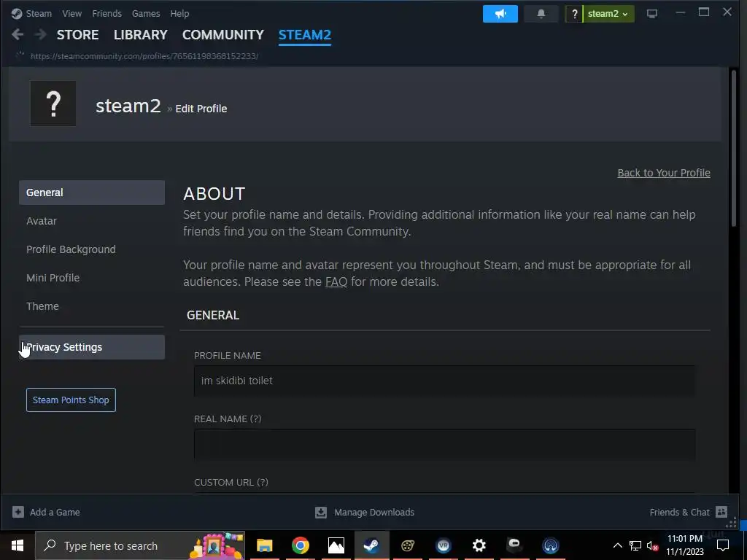This screenshot has width=747, height=560.
Task: Expand the steam2 account dropdown
Action: click(x=608, y=13)
